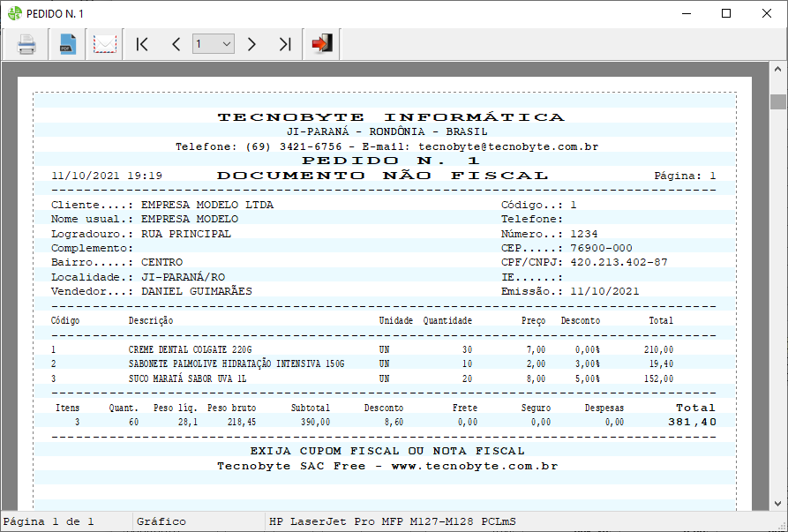Viewport: 788px width, 532px height.
Task: Click the www.tecnobyte.com.br website text
Action: coord(474,466)
